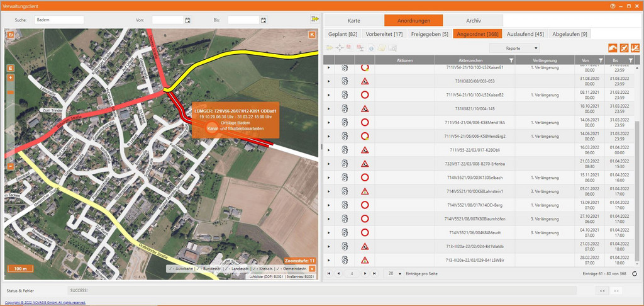
Task: Click the filter icon on Aktenzeichen column
Action: (511, 60)
